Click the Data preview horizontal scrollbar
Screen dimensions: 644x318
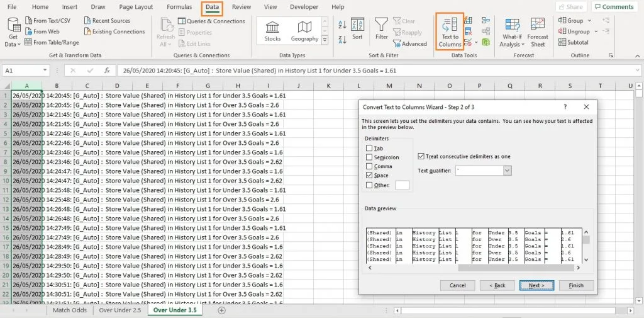point(516,268)
